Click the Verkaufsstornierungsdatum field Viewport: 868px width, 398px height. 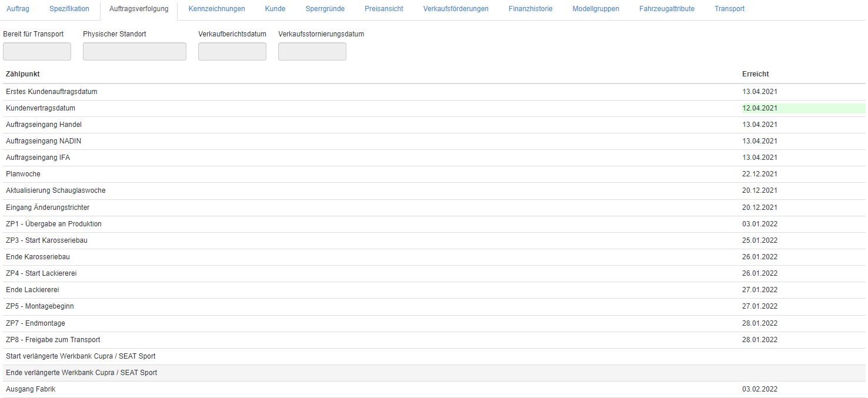(x=312, y=52)
